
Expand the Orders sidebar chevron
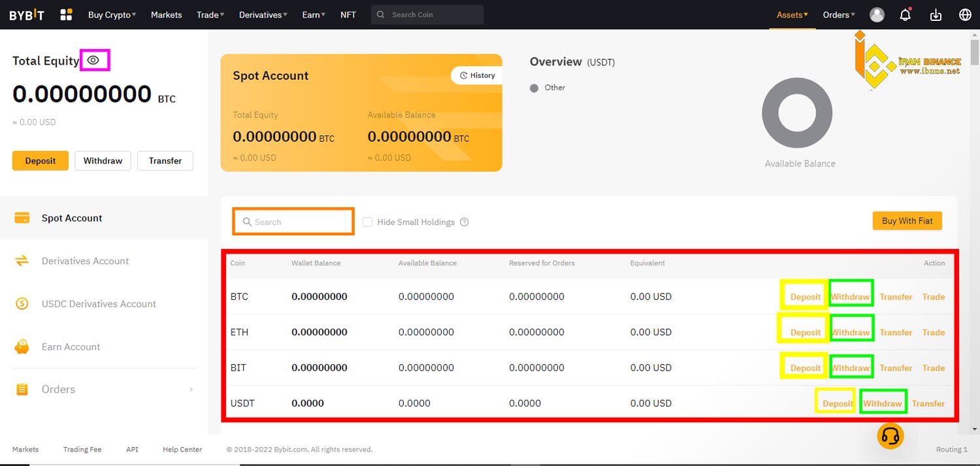pyautogui.click(x=191, y=390)
